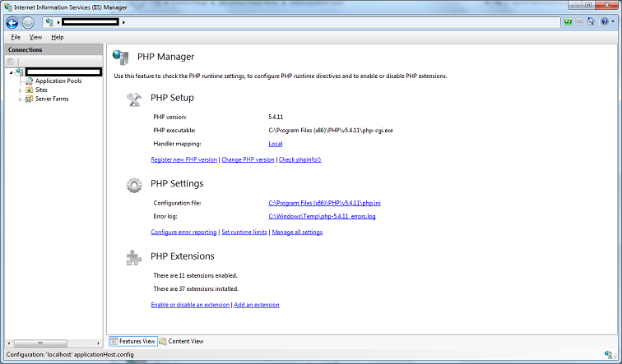Click the PHP Settings gear icon
Screen dimensions: 622x364
134,185
